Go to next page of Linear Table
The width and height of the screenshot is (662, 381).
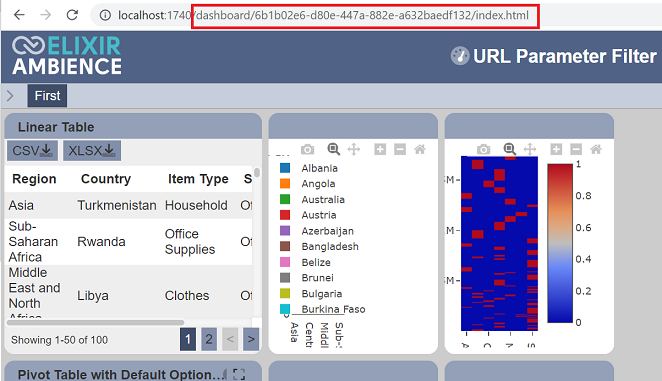(251, 339)
